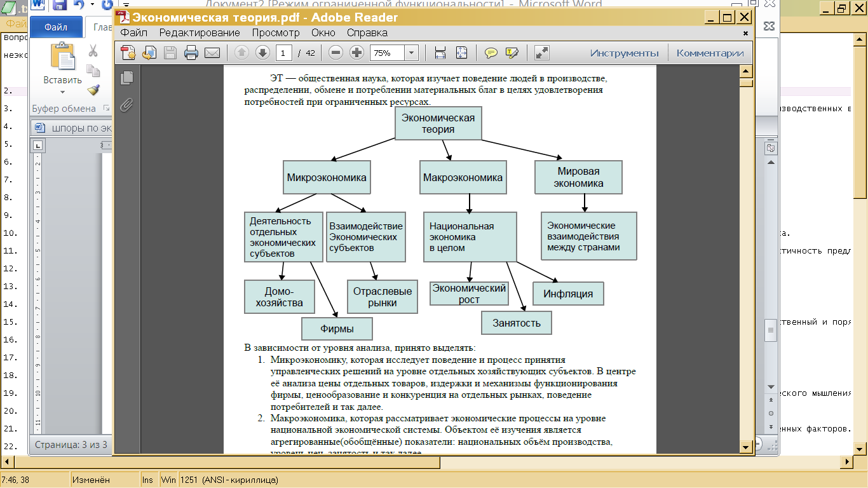Click the Экономический рост diagram box
Screen dimensions: 868x488
click(470, 294)
